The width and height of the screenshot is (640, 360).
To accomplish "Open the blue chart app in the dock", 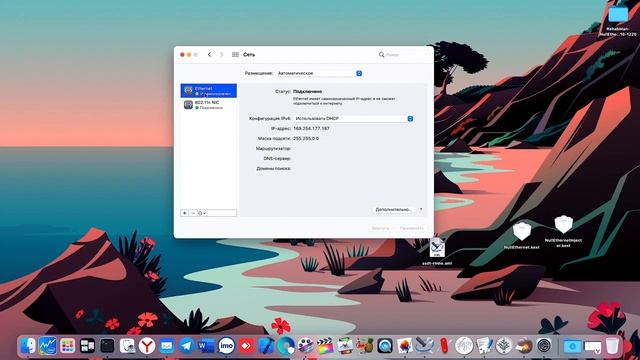I will point(48,346).
